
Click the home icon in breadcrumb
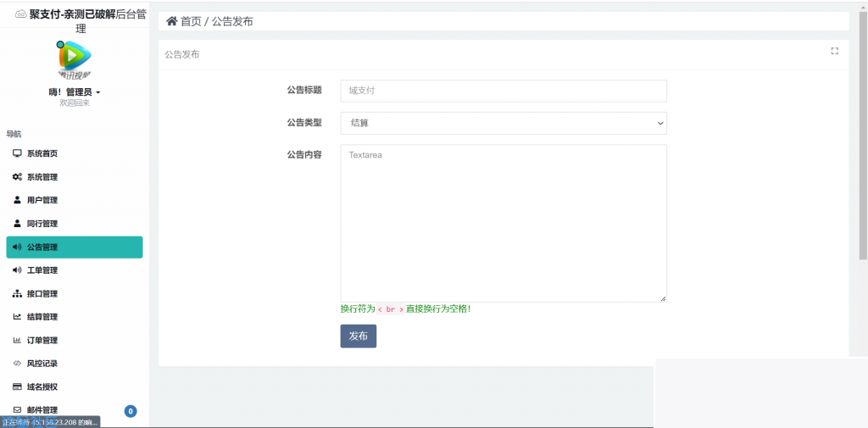point(171,21)
